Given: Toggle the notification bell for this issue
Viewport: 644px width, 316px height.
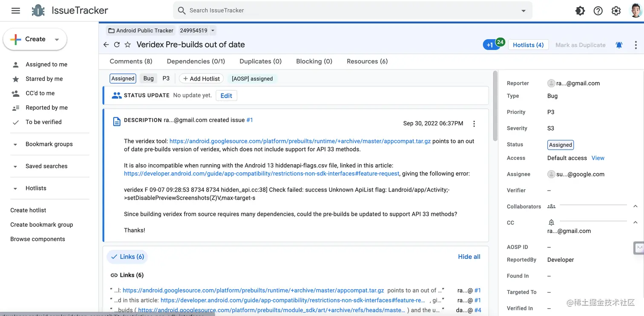Looking at the screenshot, I should pyautogui.click(x=619, y=45).
